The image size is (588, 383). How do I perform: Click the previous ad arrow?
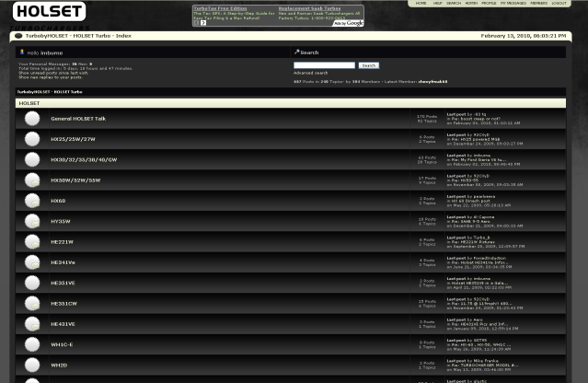click(196, 22)
